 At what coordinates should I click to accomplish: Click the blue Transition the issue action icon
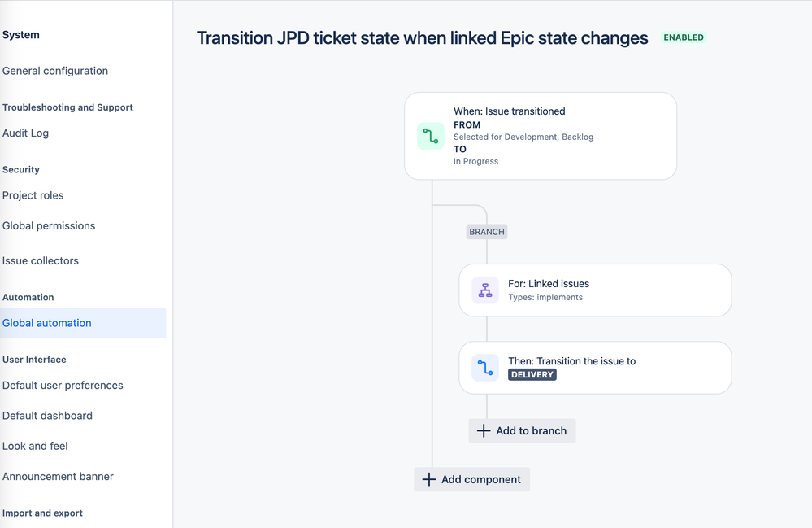tap(485, 367)
